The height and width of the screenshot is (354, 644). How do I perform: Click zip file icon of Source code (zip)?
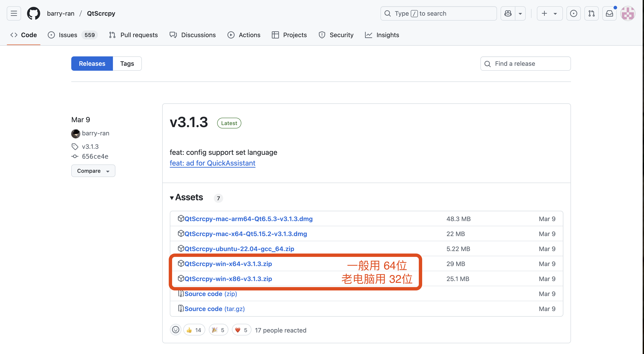(181, 294)
